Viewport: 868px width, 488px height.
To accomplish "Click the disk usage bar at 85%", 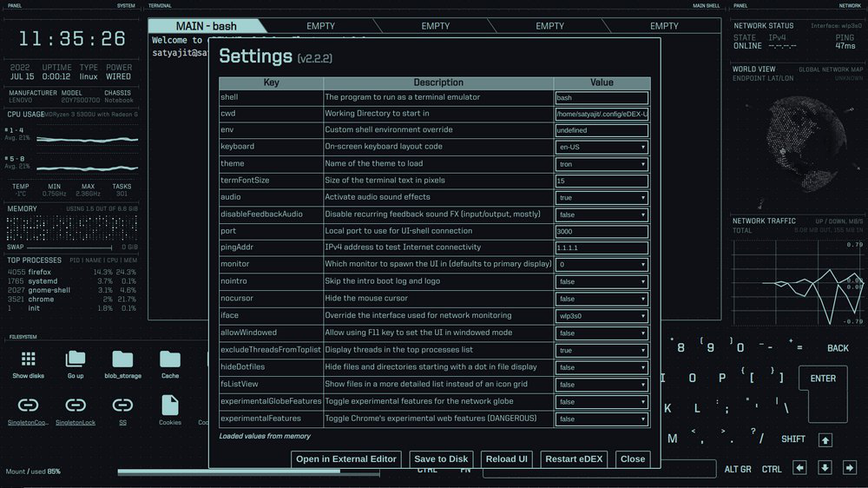I will click(x=248, y=472).
